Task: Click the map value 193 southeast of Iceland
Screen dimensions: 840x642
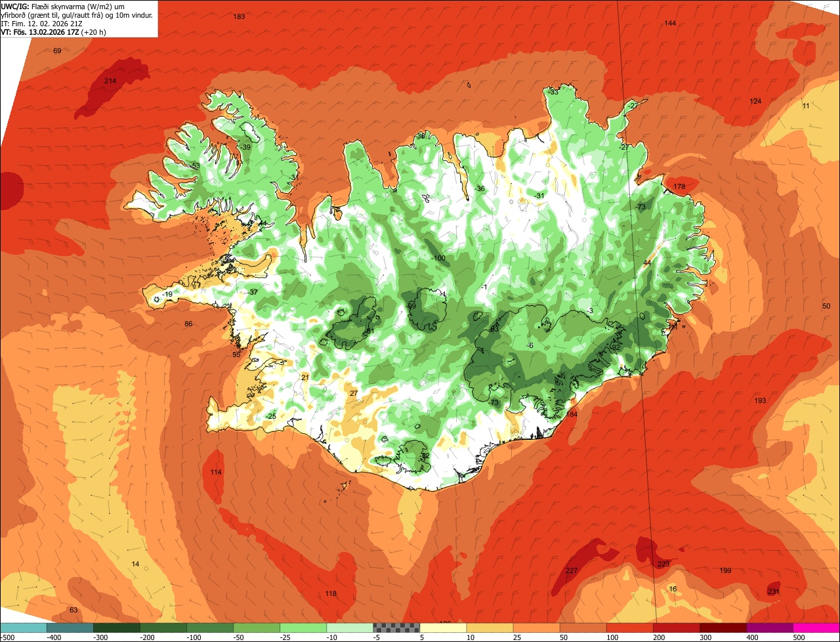Action: [x=760, y=400]
